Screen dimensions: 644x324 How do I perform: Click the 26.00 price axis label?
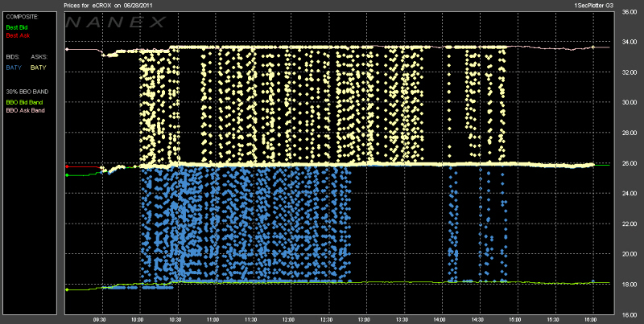628,163
